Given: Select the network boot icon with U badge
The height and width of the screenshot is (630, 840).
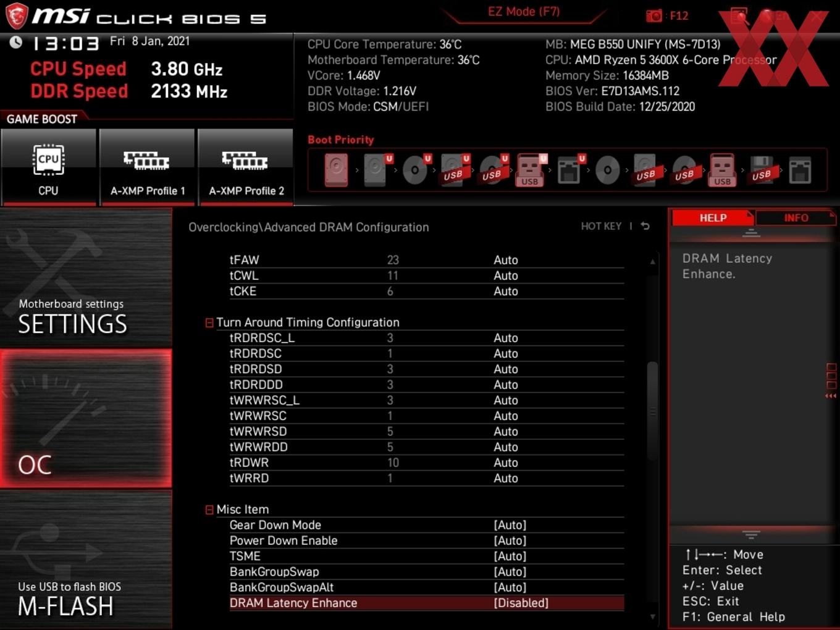Looking at the screenshot, I should pos(570,170).
